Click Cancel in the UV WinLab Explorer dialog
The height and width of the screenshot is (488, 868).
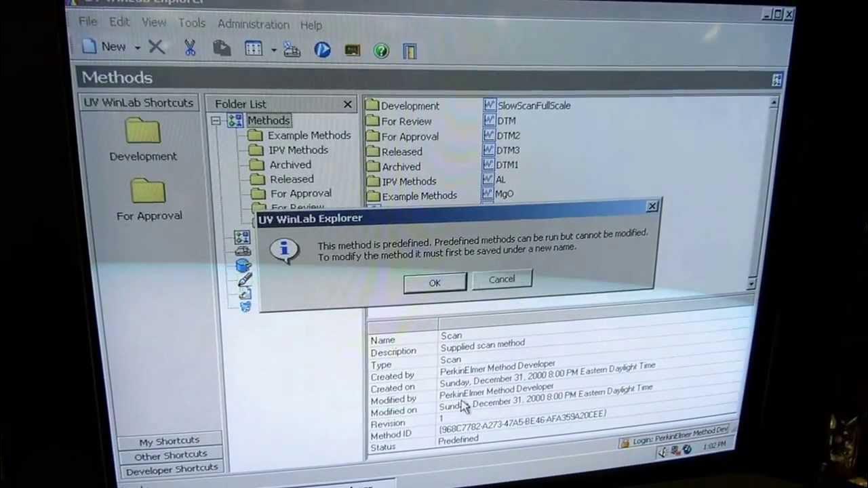(502, 279)
